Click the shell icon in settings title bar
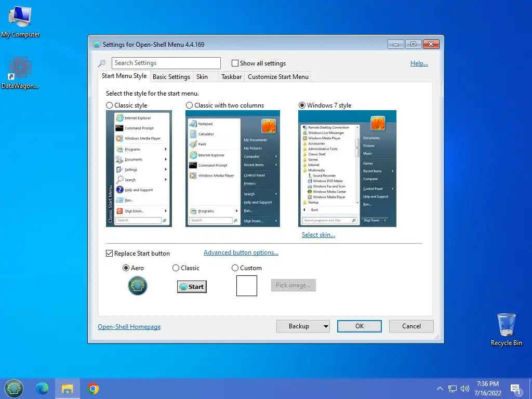Image resolution: width=532 pixels, height=399 pixels. coord(97,45)
